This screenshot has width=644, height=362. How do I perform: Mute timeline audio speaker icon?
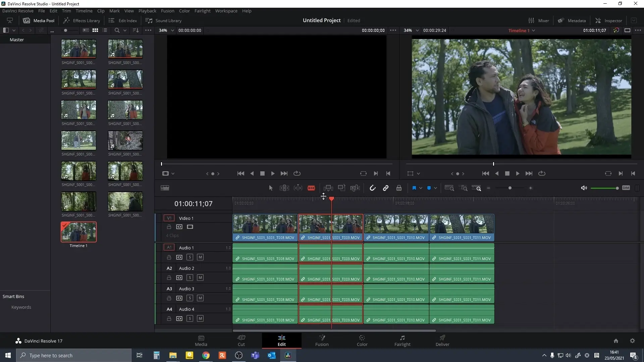[584, 188]
